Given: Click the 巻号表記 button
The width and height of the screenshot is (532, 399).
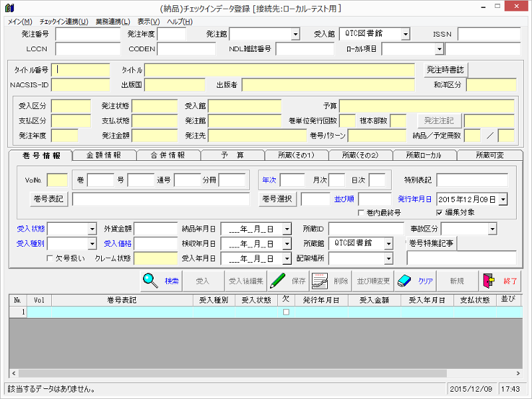Looking at the screenshot, I should (x=49, y=199).
